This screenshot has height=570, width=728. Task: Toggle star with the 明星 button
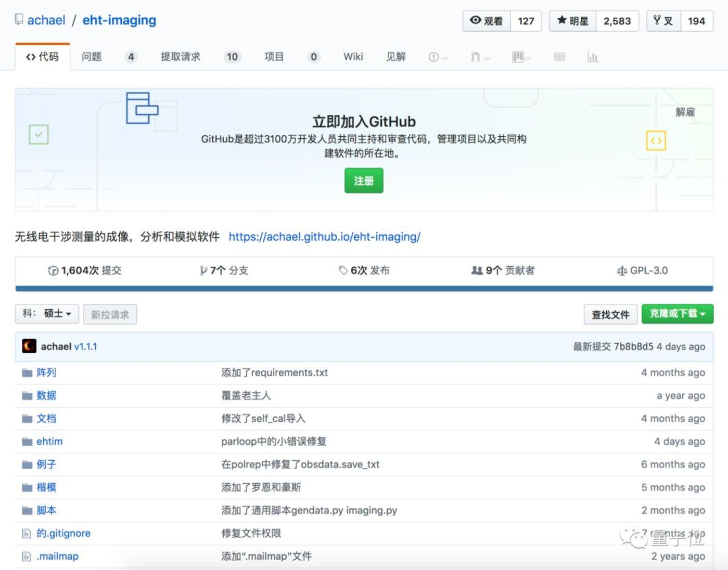(x=572, y=21)
